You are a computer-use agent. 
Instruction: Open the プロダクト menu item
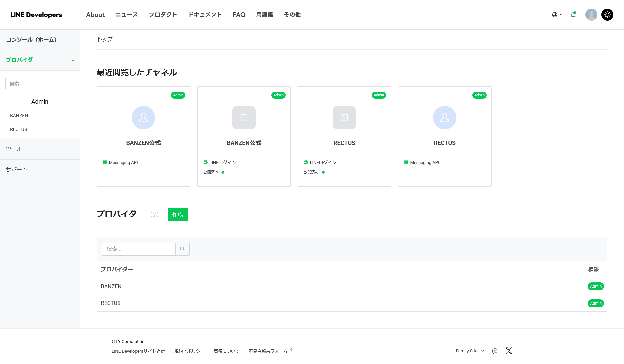163,15
